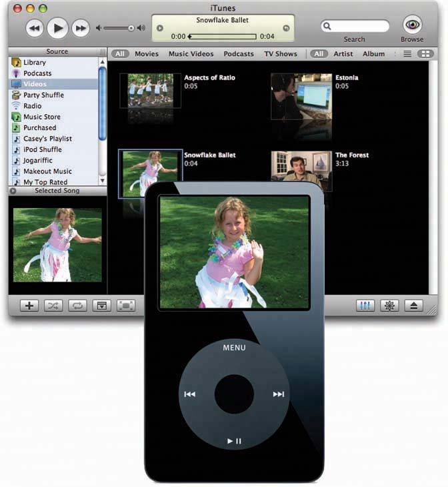Toggle shuffle playback button
Viewport: 448px width, 487px height.
(x=53, y=306)
